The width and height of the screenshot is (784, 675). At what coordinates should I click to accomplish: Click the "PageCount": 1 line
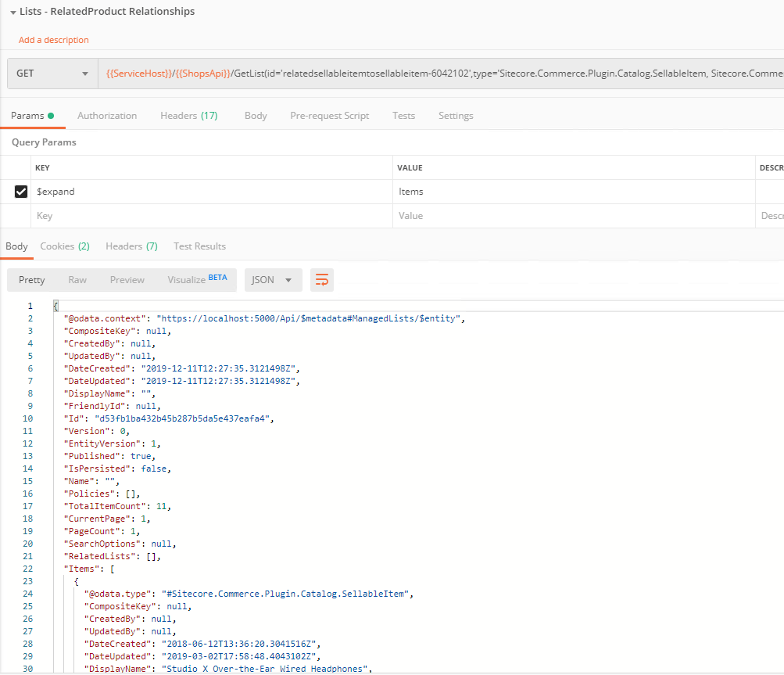click(x=102, y=531)
